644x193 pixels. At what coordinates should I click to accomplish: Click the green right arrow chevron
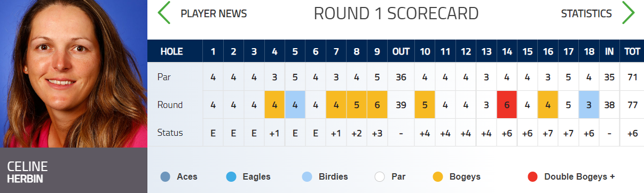click(x=628, y=13)
